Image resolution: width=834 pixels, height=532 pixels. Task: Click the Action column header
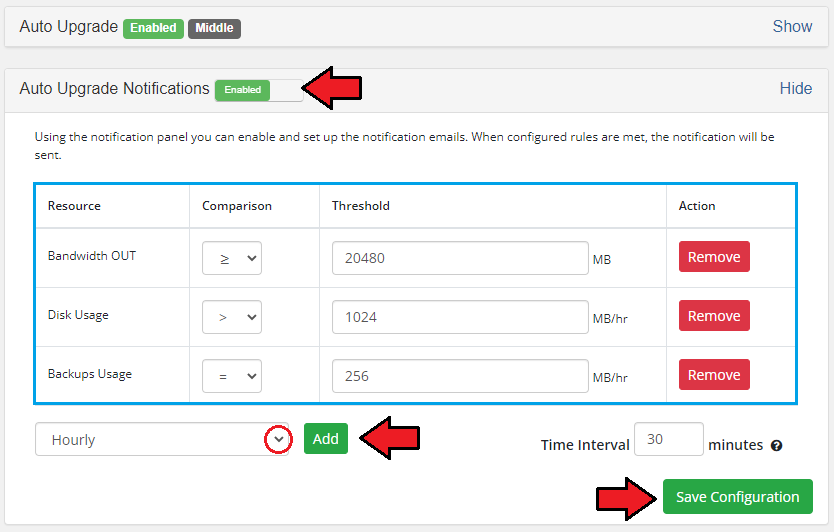tap(697, 206)
